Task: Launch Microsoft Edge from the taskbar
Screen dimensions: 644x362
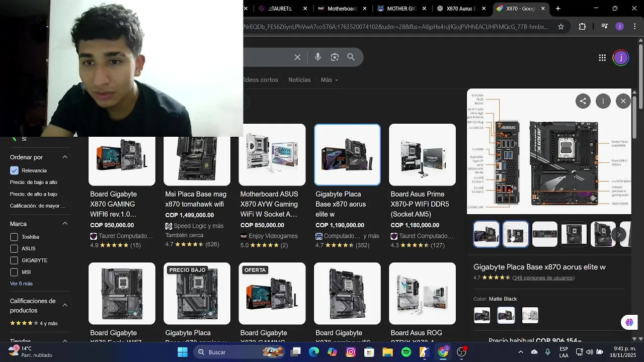Action: (314, 352)
